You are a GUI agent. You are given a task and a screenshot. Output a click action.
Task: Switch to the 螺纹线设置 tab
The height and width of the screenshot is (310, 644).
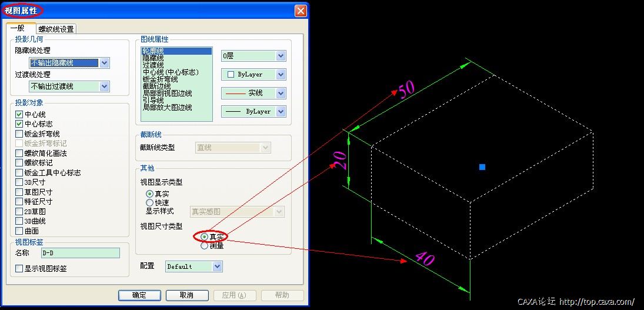(56, 29)
